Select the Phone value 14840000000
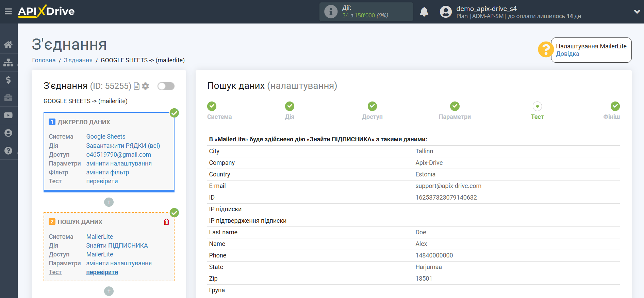 (434, 255)
